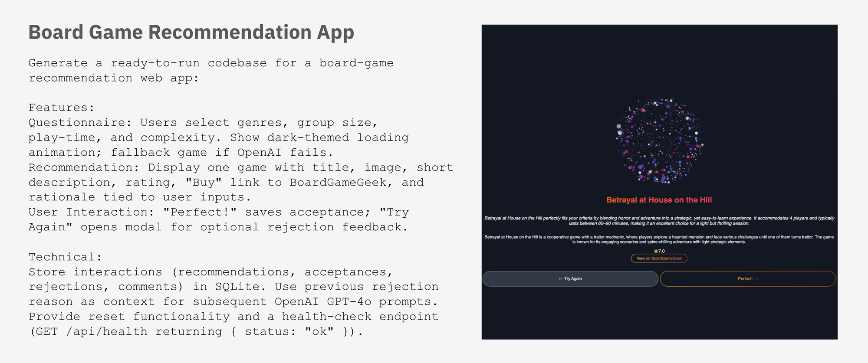Click the 'Features:' line in the prompt

61,108
